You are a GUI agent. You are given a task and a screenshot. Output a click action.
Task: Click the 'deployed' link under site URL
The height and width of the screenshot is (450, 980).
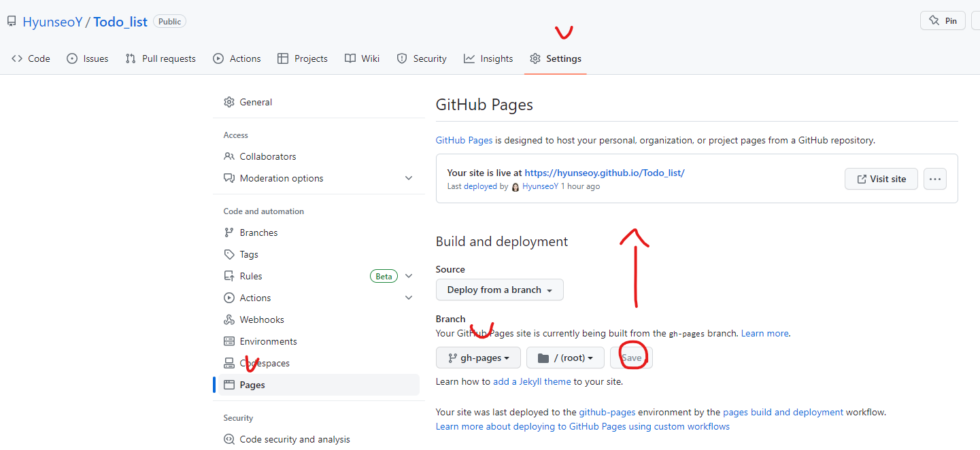point(480,186)
